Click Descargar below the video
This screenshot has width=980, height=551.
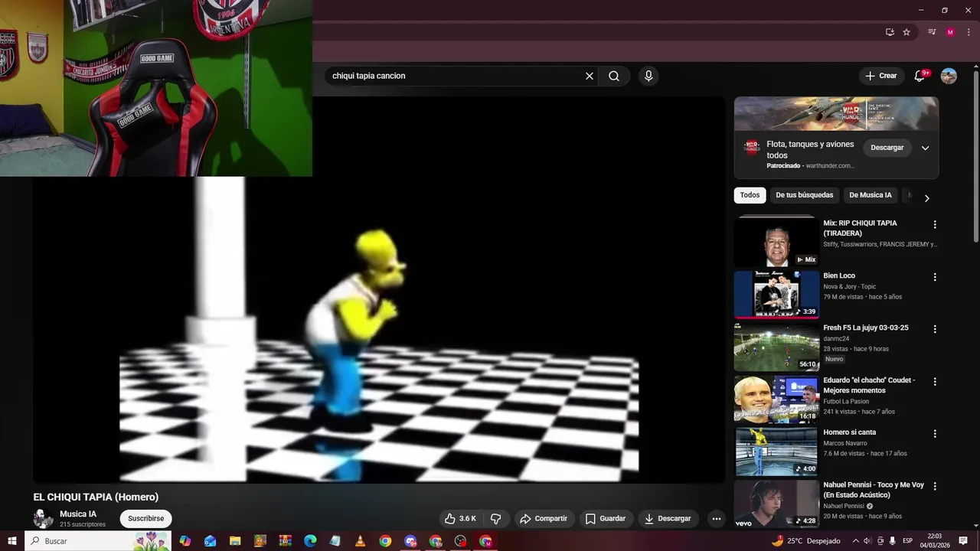[x=668, y=519]
